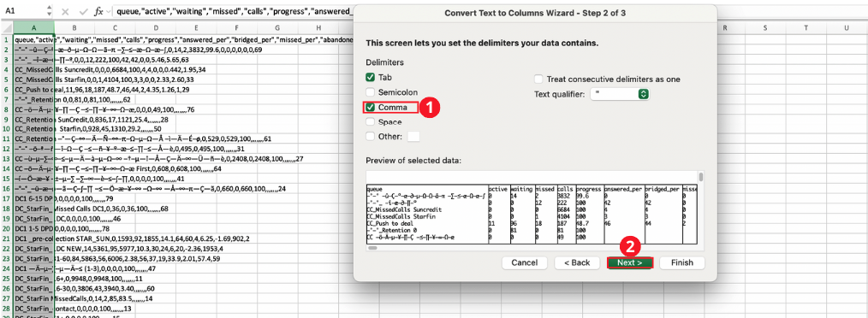Toggle the Tab delimiter checkbox

[x=371, y=78]
